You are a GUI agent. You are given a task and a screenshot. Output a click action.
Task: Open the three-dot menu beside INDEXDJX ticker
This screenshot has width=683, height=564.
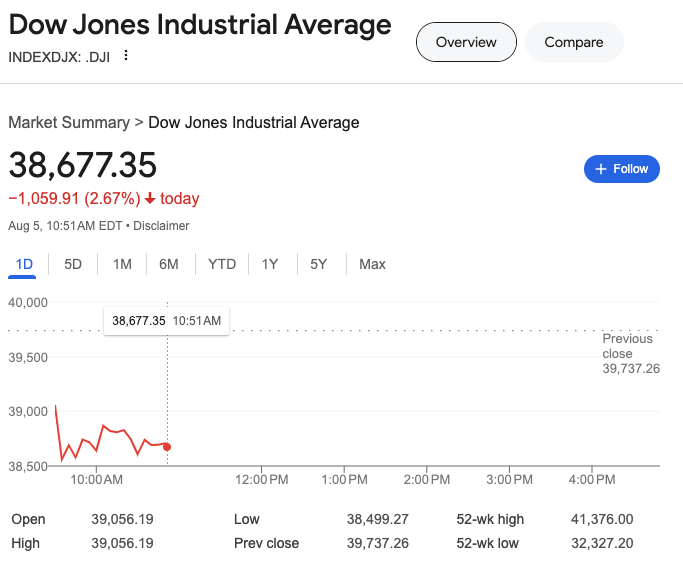coord(126,55)
